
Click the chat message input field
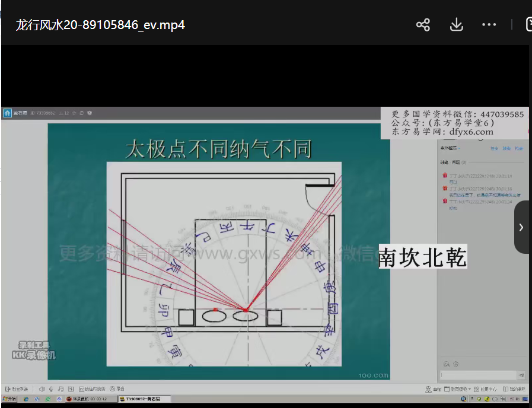(477, 375)
